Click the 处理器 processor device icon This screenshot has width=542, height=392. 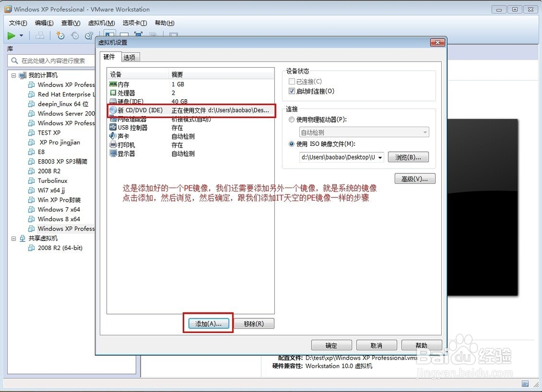[x=113, y=93]
